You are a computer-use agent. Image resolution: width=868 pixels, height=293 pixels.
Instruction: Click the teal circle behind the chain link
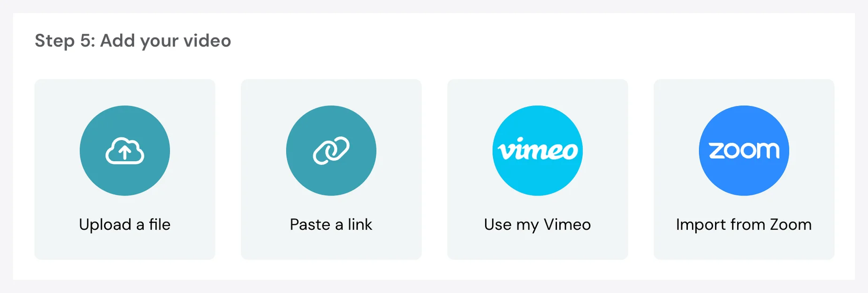[331, 150]
